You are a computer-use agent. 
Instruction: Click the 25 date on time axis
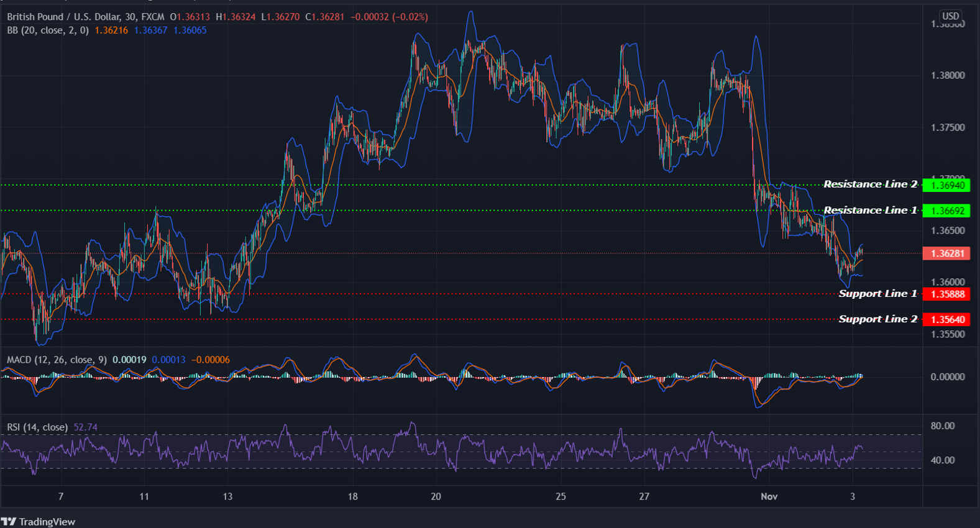[x=561, y=496]
